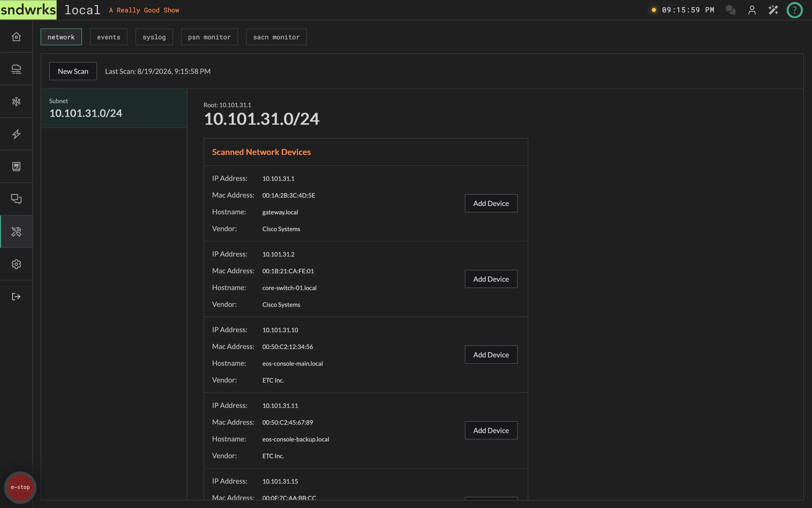The image size is (812, 508).
Task: Click the large 10.101.31.0/24 page heading
Action: (262, 119)
